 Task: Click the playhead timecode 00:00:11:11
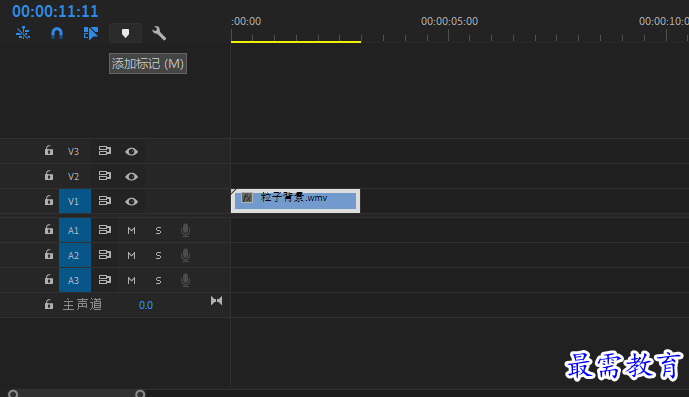tap(55, 11)
